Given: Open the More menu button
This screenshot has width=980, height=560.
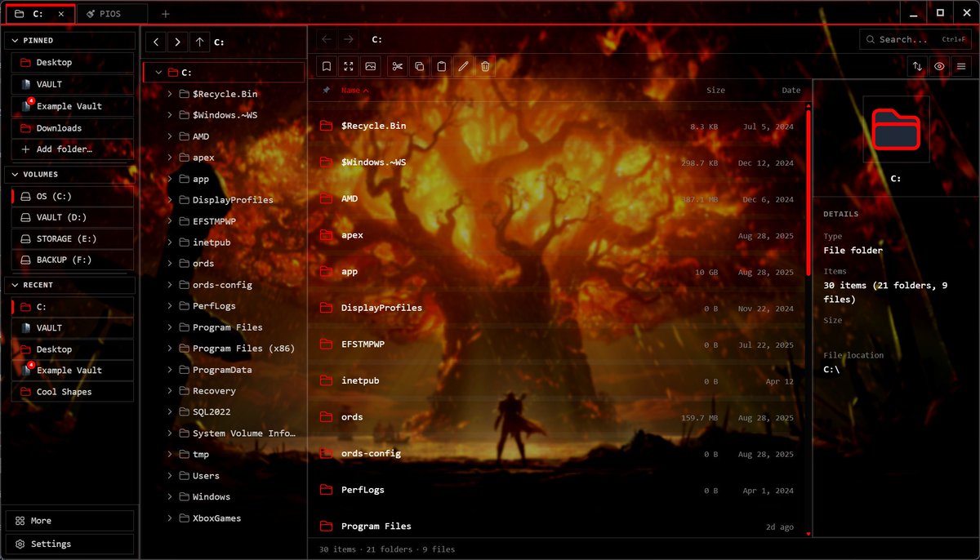Looking at the screenshot, I should click(70, 521).
